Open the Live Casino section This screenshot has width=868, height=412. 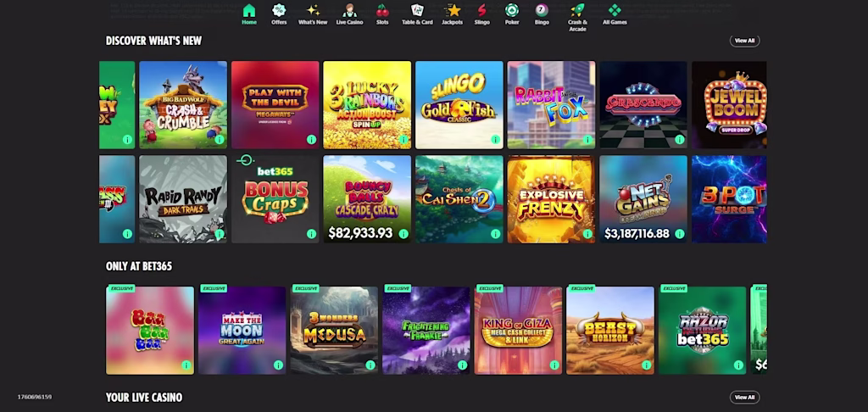pyautogui.click(x=349, y=14)
